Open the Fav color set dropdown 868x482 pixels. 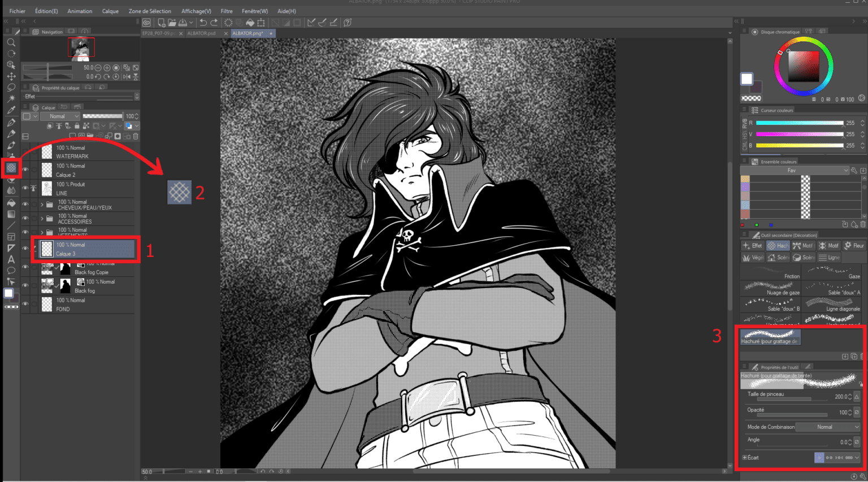795,171
